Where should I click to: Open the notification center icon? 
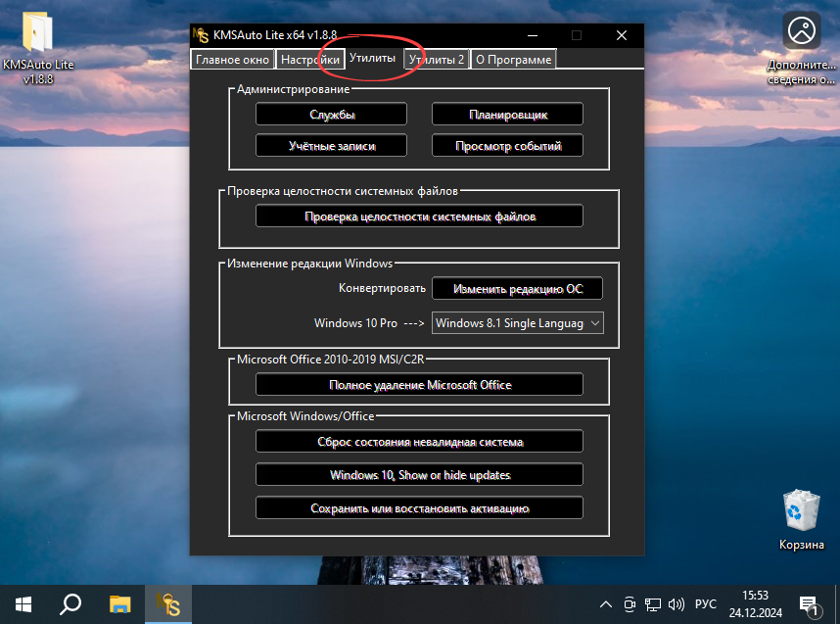tap(809, 603)
